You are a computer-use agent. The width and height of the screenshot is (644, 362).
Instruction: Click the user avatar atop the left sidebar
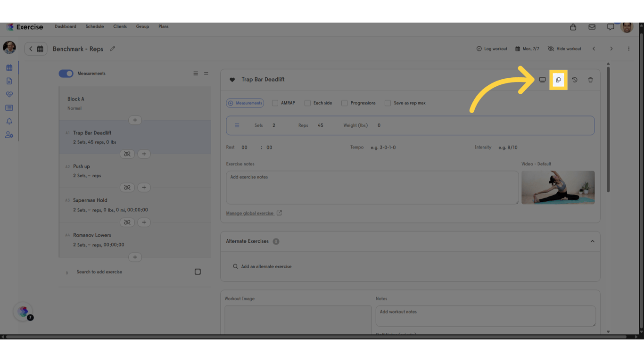pyautogui.click(x=9, y=47)
